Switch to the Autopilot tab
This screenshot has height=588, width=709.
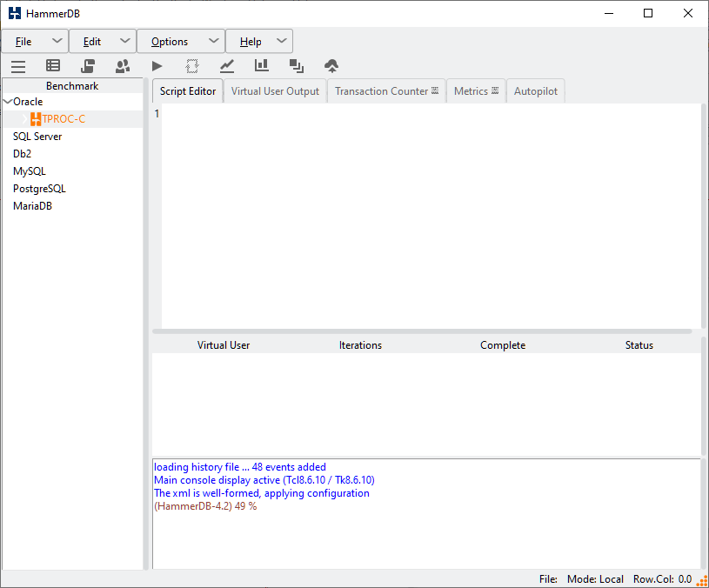pos(535,90)
